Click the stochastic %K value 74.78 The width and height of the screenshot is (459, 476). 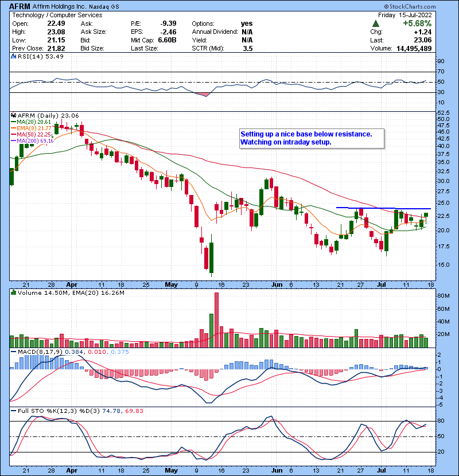tap(111, 411)
